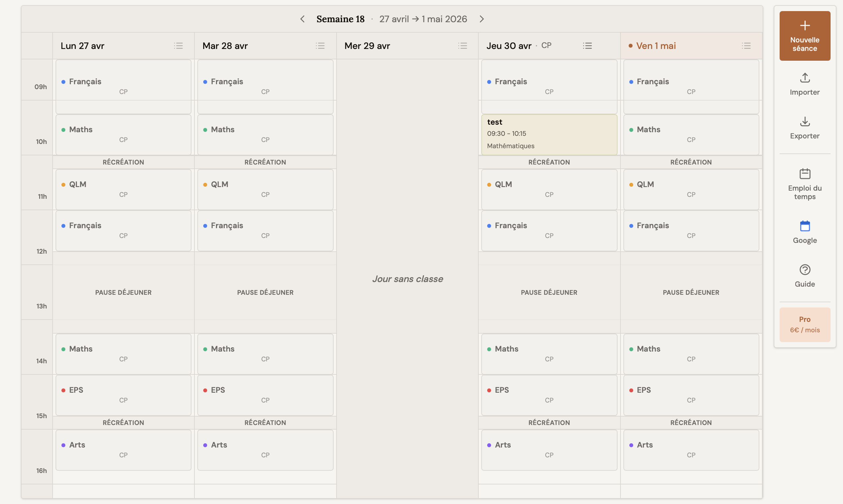This screenshot has width=843, height=504.
Task: Click the Mar 28 avr header
Action: tap(225, 46)
